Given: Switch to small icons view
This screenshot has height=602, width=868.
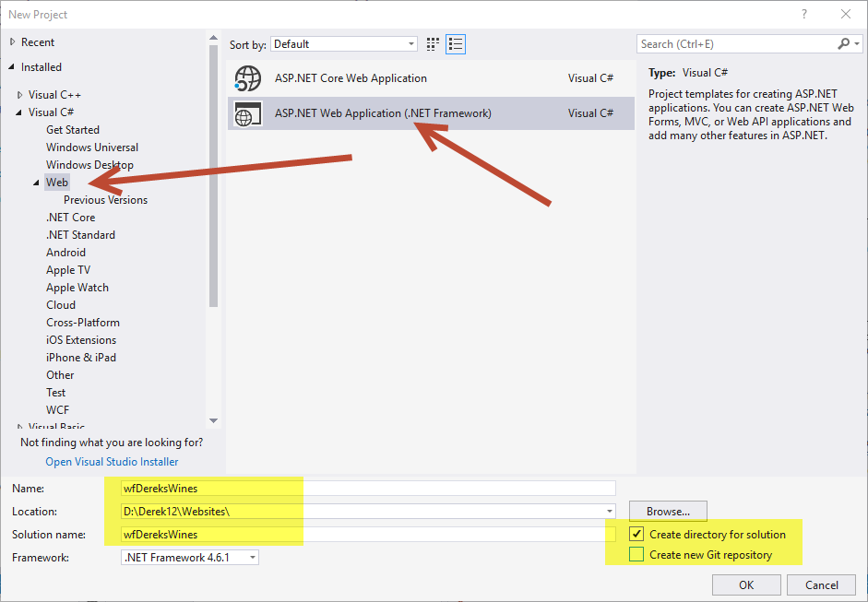Looking at the screenshot, I should [433, 44].
